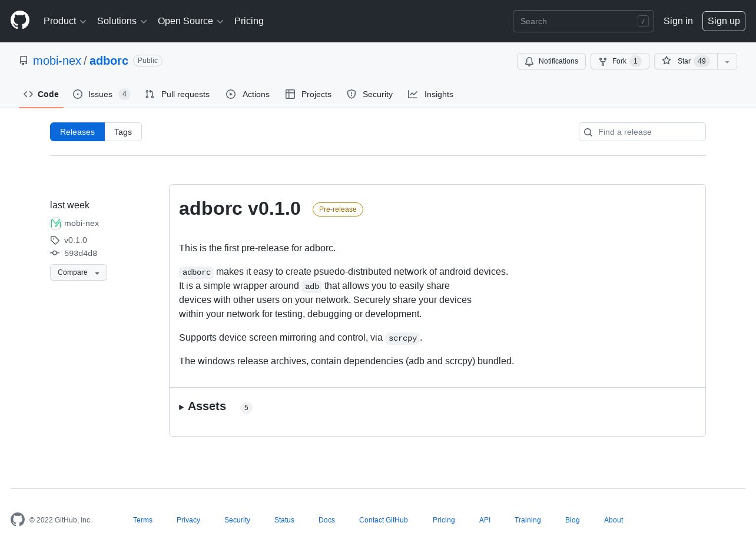This screenshot has width=756, height=556.
Task: Open the adborc v0.1.0 release title
Action: 240,208
